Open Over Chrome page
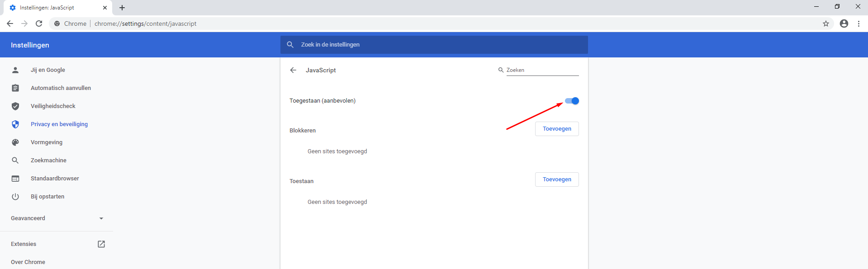The width and height of the screenshot is (868, 269). [28, 262]
